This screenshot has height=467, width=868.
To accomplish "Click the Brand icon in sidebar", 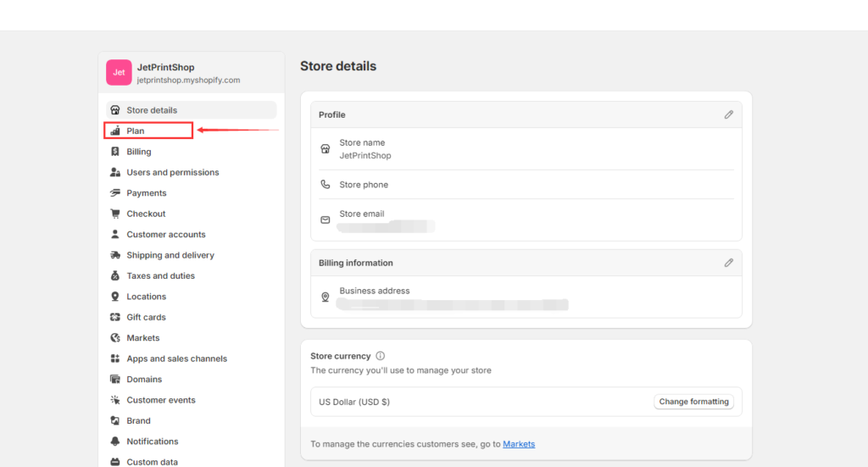I will coord(115,420).
